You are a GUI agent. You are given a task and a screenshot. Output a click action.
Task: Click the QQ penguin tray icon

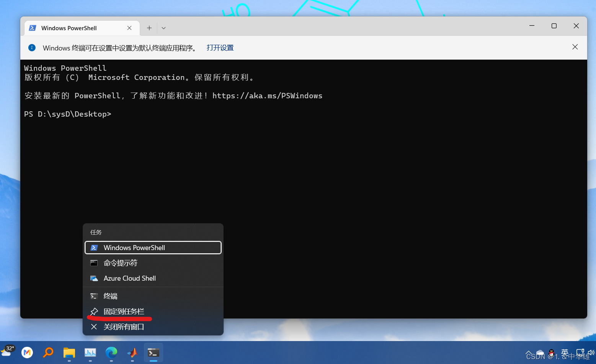click(x=552, y=353)
